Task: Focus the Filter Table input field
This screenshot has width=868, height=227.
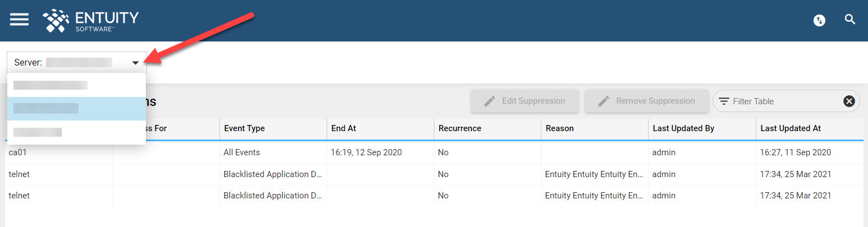Action: pos(786,101)
